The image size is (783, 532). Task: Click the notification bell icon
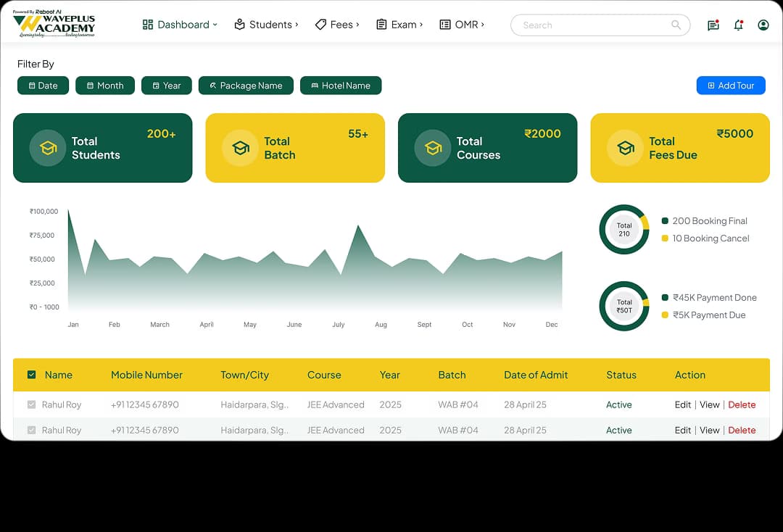(x=739, y=25)
